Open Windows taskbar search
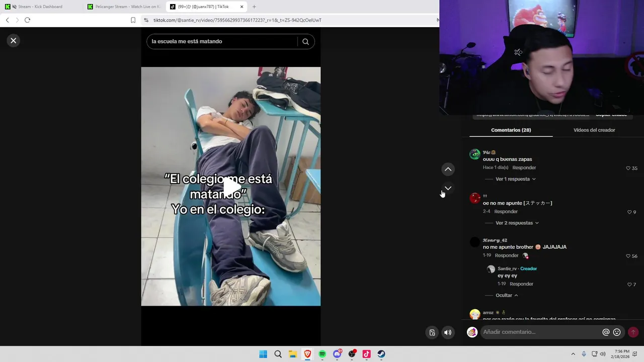The image size is (644, 362). [278, 354]
